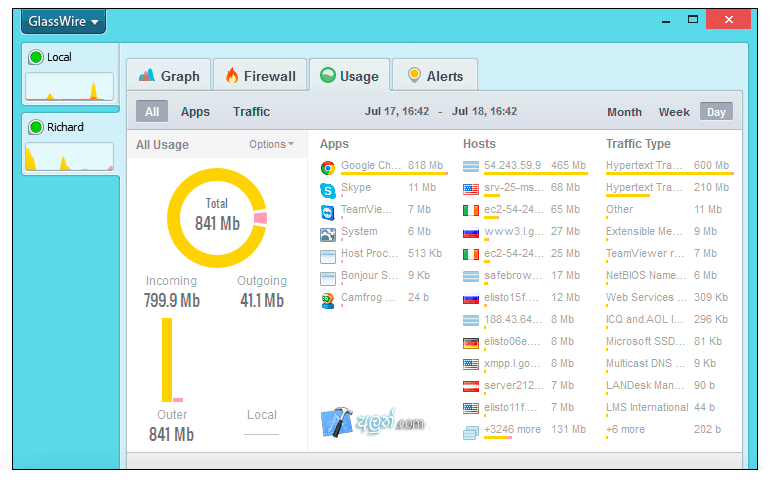Click the icon next to 188.43.64 host
This screenshot has height=484, width=770.
pos(470,321)
